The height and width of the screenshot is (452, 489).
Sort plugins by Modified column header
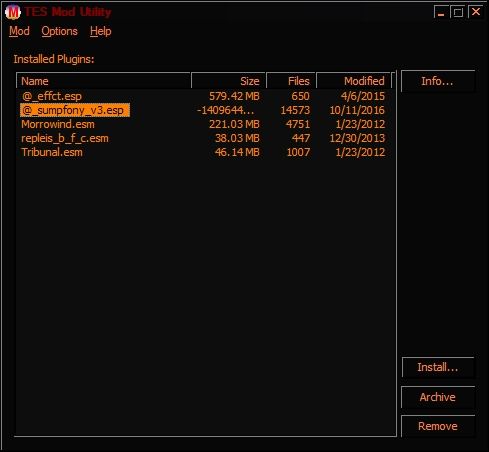pos(353,81)
